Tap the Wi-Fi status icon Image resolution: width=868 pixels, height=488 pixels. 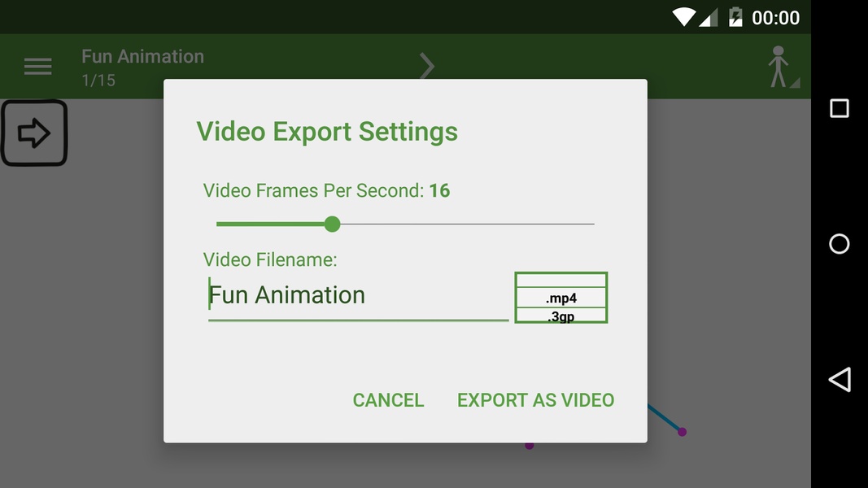[x=684, y=17]
